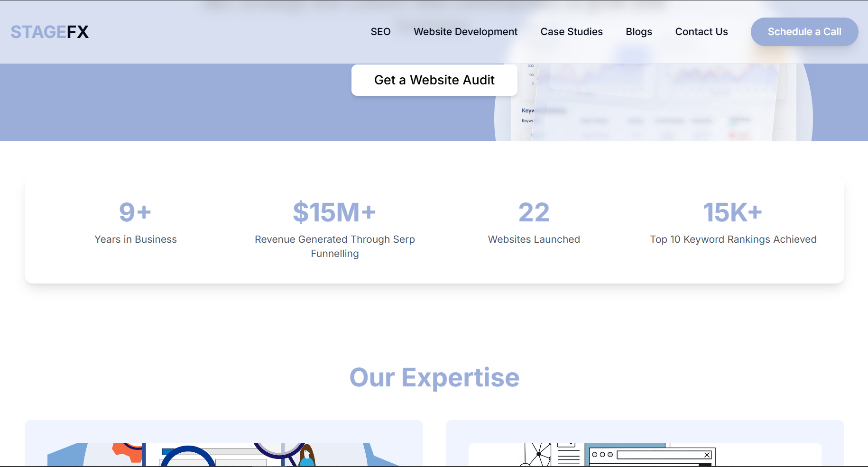Click the $15M+ revenue statistic
868x467 pixels.
(x=334, y=212)
